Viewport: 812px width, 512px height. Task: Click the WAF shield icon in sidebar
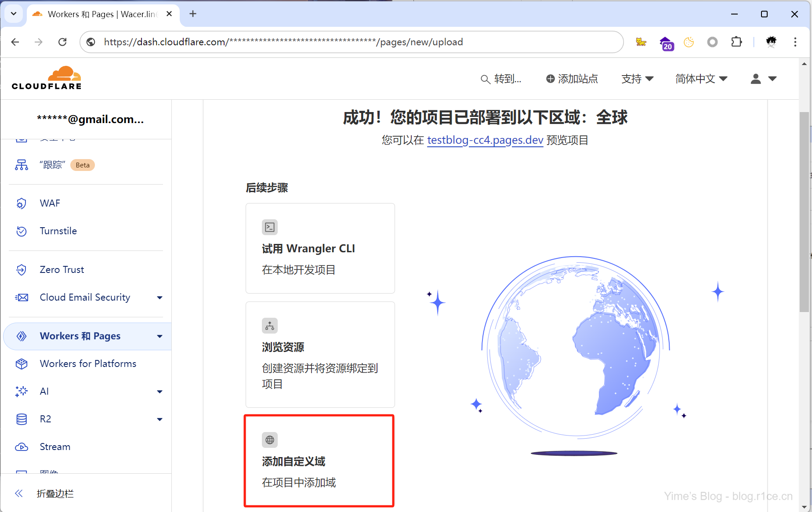click(21, 203)
